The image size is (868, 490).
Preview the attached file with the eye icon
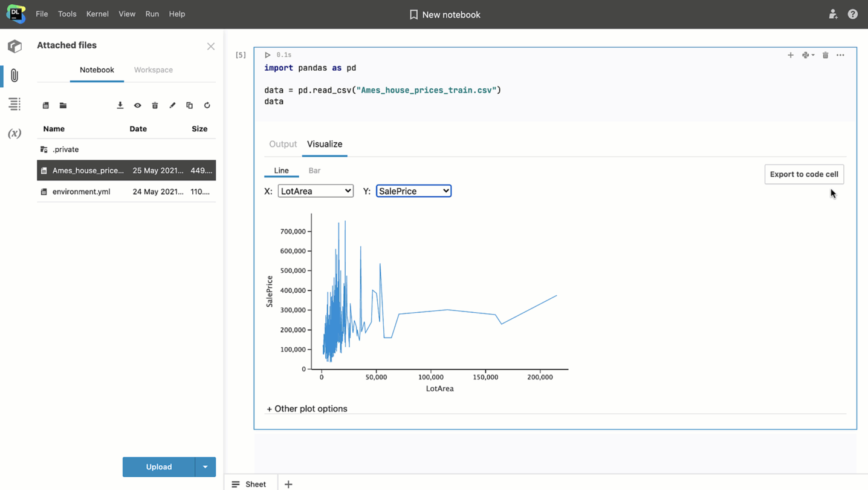point(137,105)
